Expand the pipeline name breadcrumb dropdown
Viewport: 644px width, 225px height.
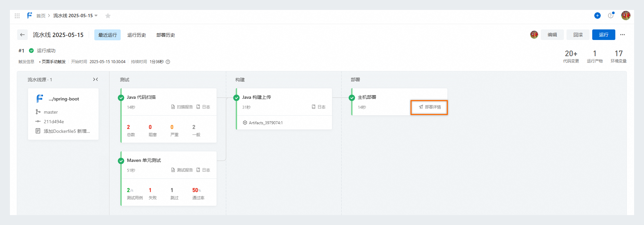click(x=96, y=16)
